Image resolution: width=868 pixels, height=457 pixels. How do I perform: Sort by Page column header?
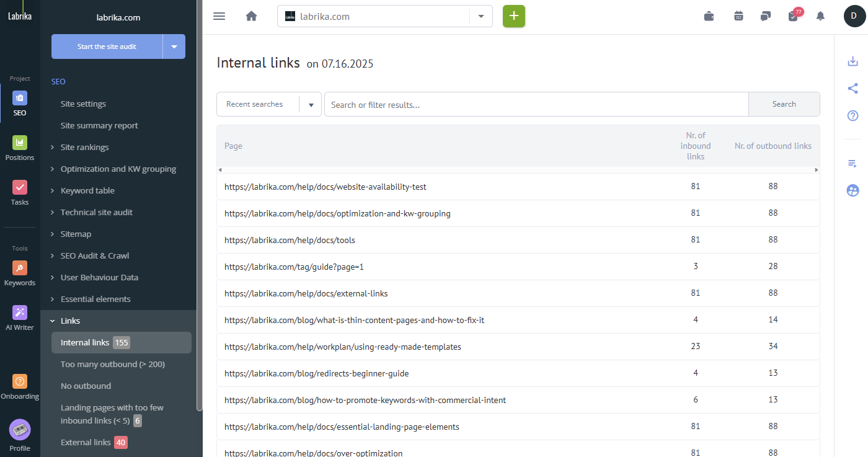coord(233,146)
